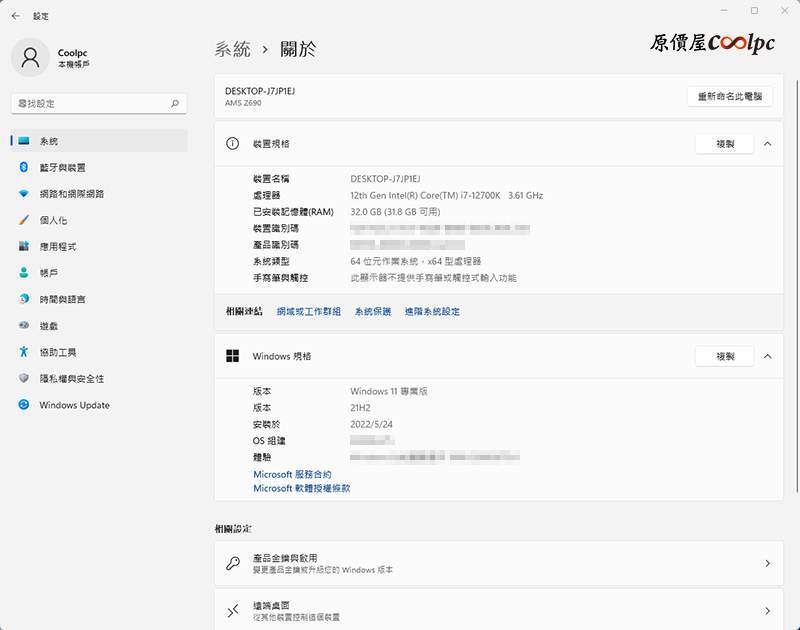Select the accounts person icon

tap(23, 272)
